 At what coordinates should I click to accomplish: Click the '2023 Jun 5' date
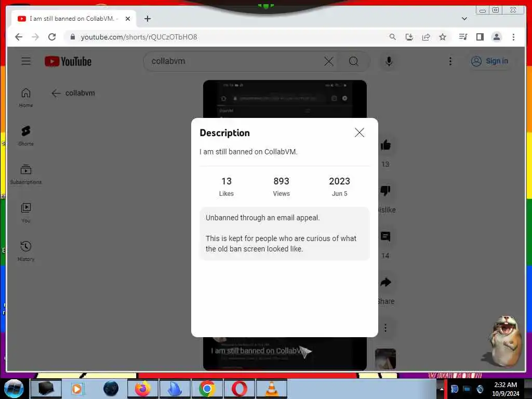(x=339, y=187)
